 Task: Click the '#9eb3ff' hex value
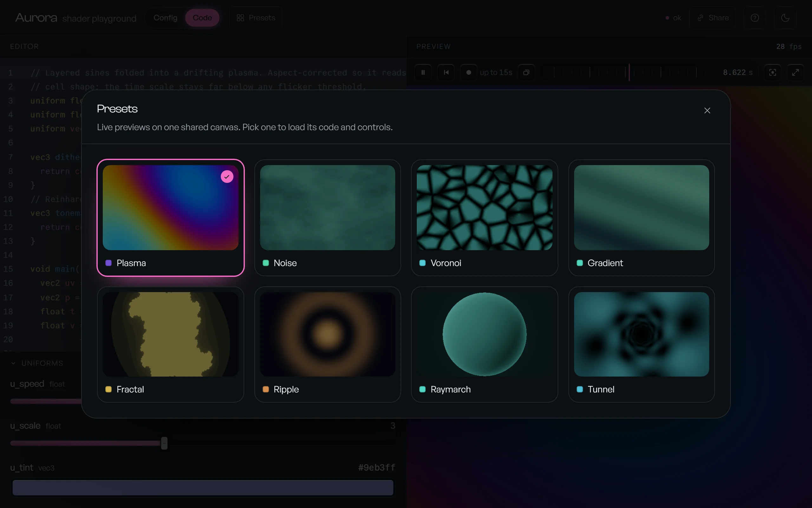coord(377,467)
